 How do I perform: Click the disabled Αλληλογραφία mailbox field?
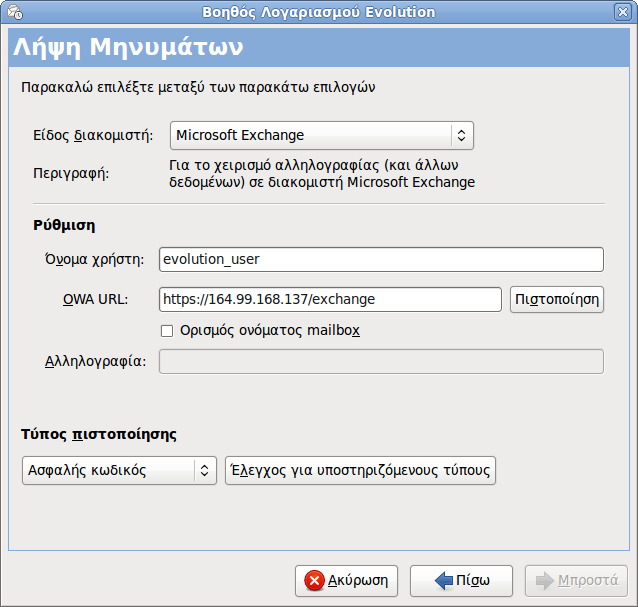(x=381, y=361)
